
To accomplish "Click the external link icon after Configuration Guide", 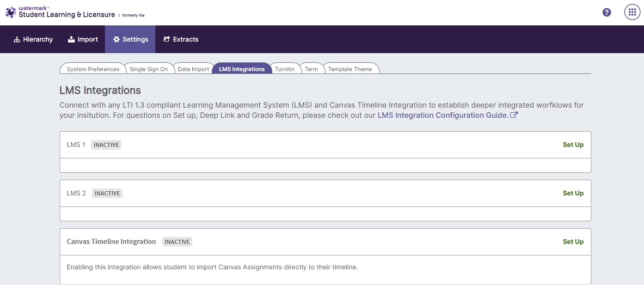I will pyautogui.click(x=514, y=115).
